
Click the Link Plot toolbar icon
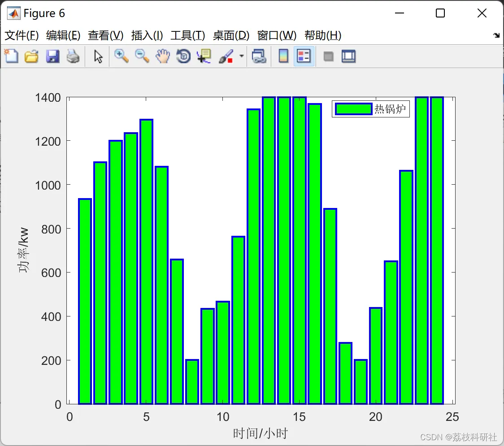click(259, 56)
